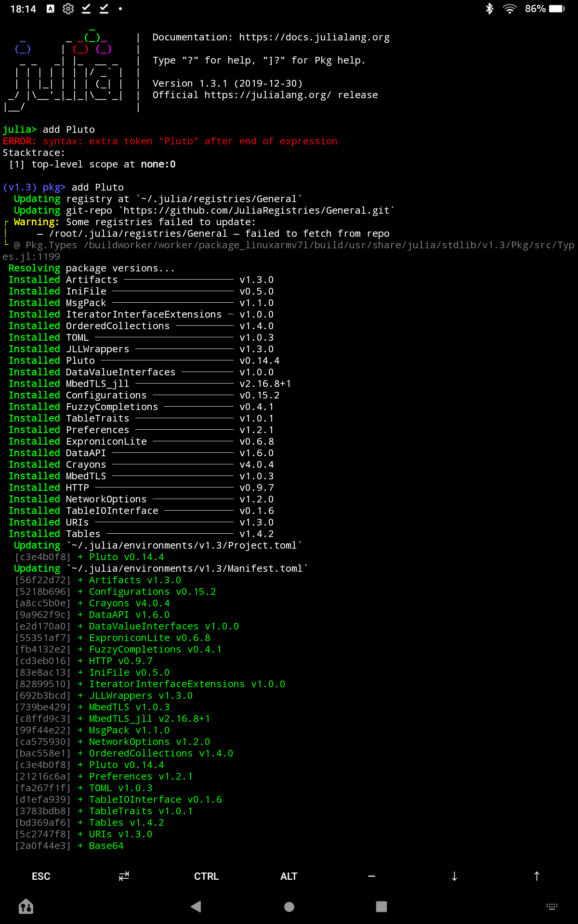Viewport: 578px width, 924px height.
Task: Tap the ESC key on the extra-keys row
Action: [41, 876]
